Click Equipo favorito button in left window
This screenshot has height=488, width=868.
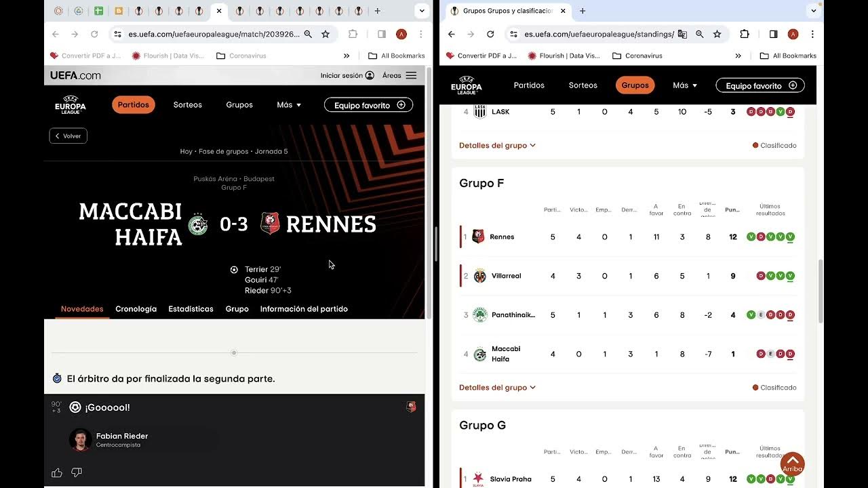pyautogui.click(x=368, y=105)
